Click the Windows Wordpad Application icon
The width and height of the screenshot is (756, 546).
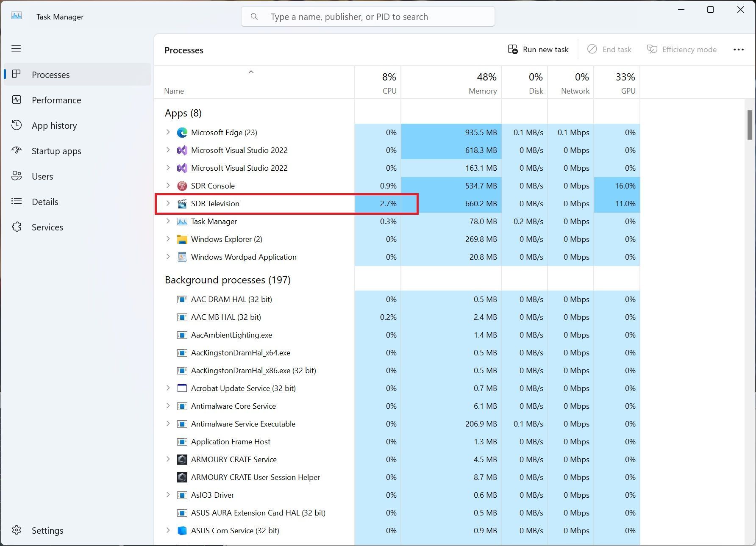pyautogui.click(x=182, y=257)
